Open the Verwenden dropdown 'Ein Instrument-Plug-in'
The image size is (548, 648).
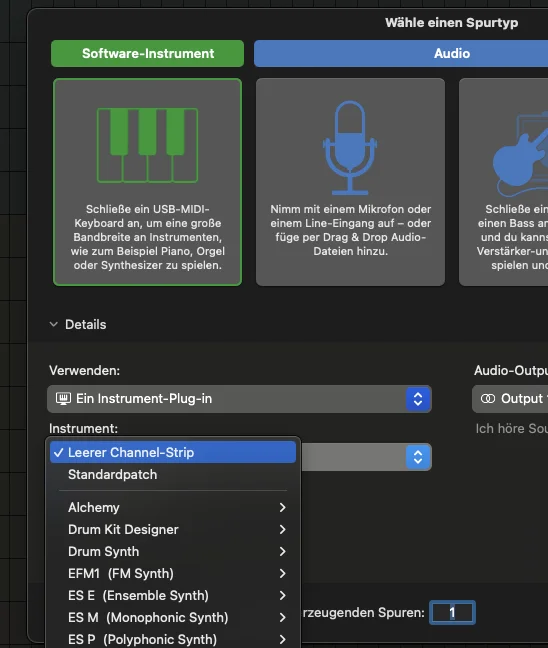coord(239,399)
